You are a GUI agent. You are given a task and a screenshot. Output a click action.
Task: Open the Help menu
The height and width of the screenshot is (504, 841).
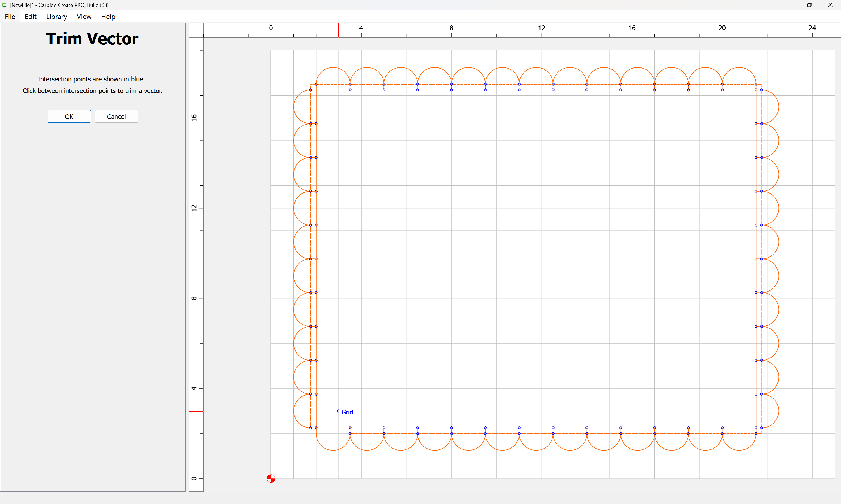click(108, 17)
